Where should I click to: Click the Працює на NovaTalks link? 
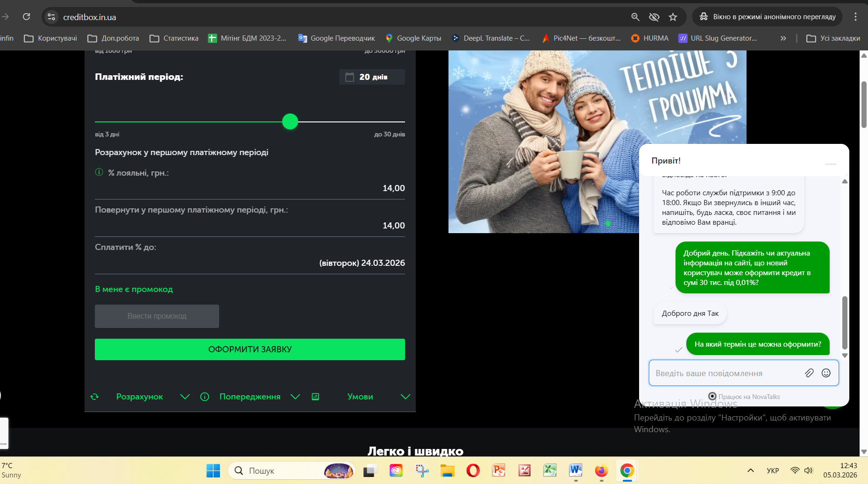tap(744, 397)
